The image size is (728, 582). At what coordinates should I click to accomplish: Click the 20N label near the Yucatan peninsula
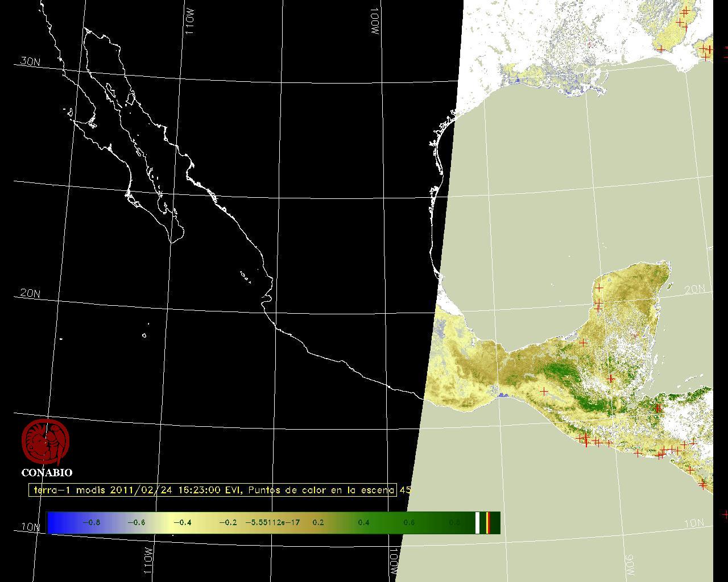pos(694,289)
